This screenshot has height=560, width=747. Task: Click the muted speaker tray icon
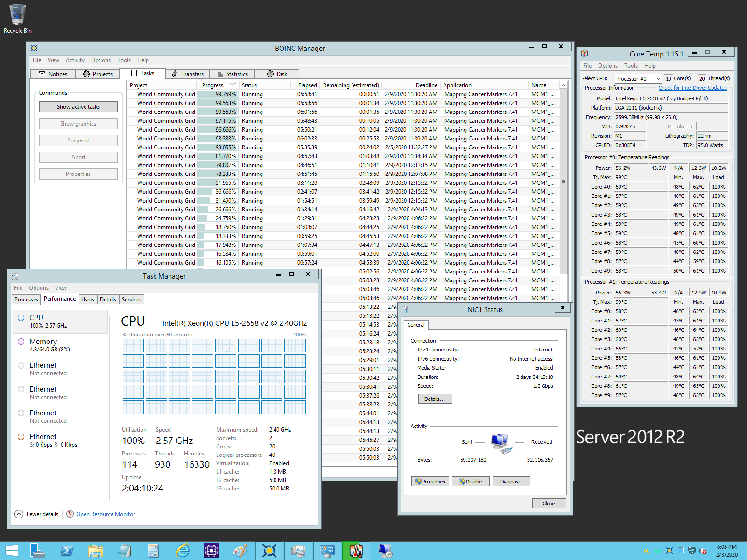click(703, 551)
